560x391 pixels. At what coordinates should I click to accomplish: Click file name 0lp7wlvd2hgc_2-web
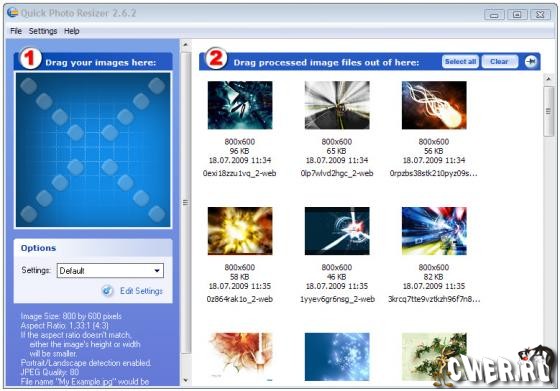point(337,174)
